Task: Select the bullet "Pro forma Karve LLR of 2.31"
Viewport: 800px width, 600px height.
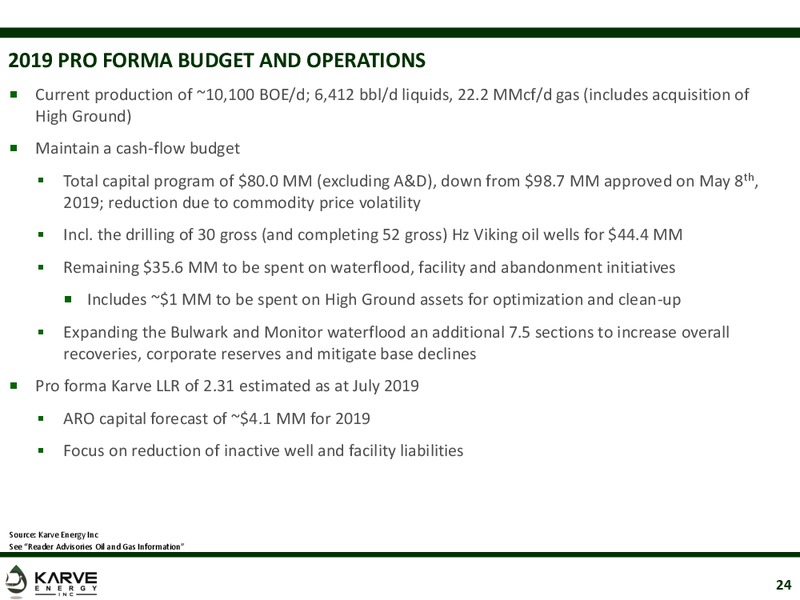Action: 227,386
